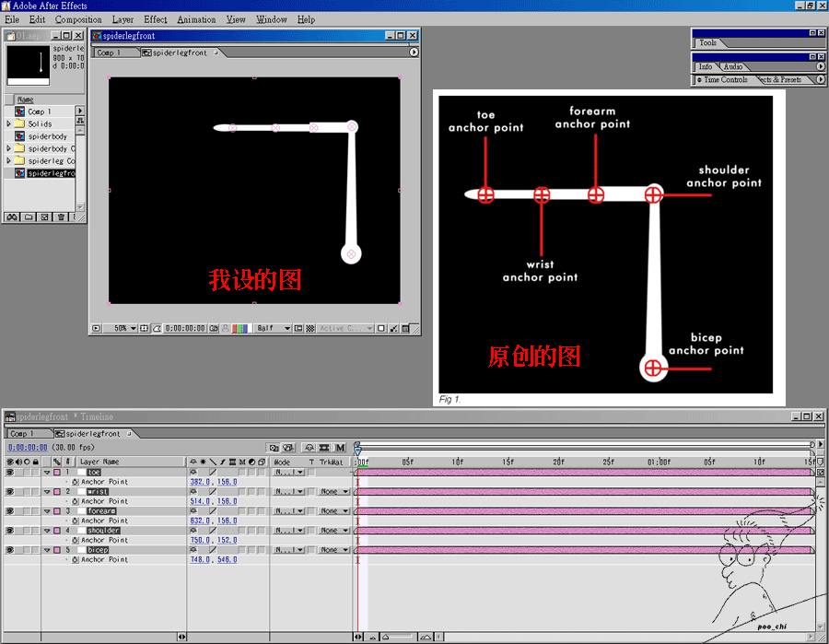
Task: Click the Live Update icon in Timeline
Action: point(274,448)
